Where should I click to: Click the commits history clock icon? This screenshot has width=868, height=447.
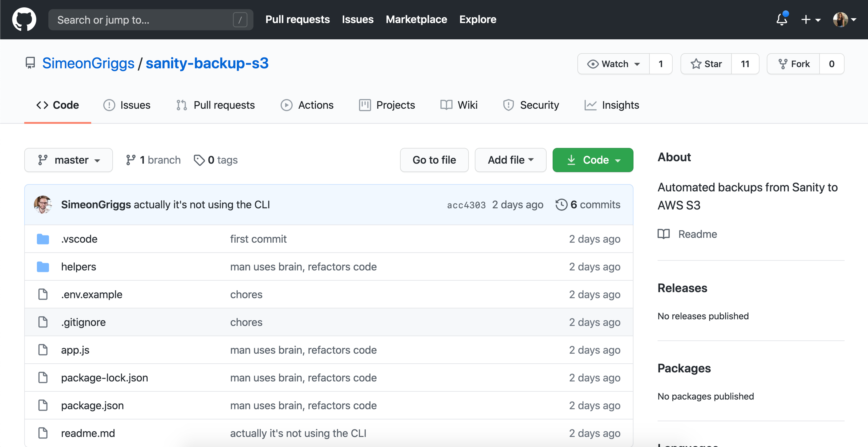(561, 205)
